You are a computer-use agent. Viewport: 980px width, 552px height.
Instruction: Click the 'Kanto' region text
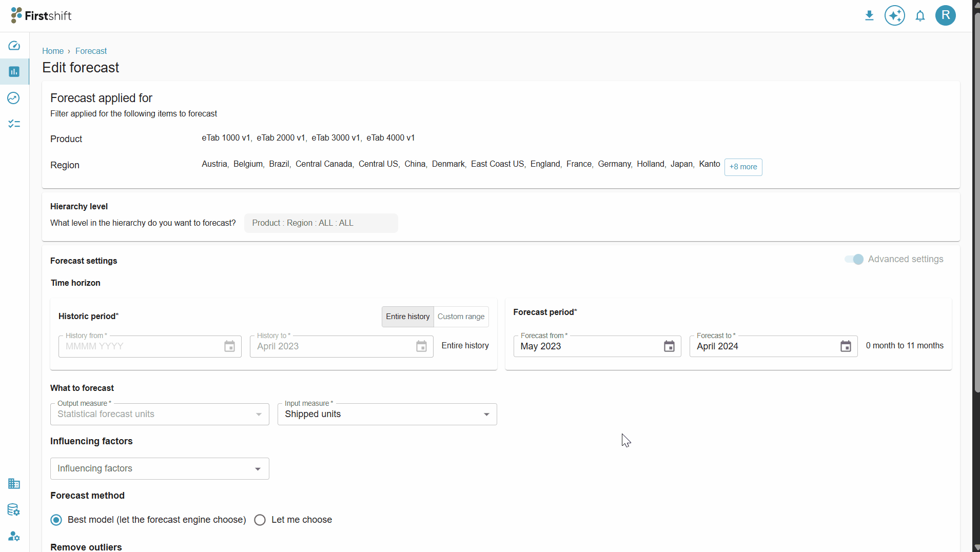(x=710, y=164)
